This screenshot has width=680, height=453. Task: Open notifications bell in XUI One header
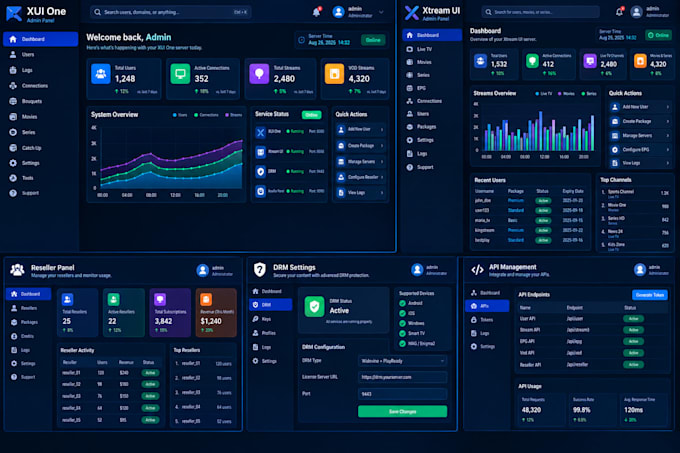[317, 12]
